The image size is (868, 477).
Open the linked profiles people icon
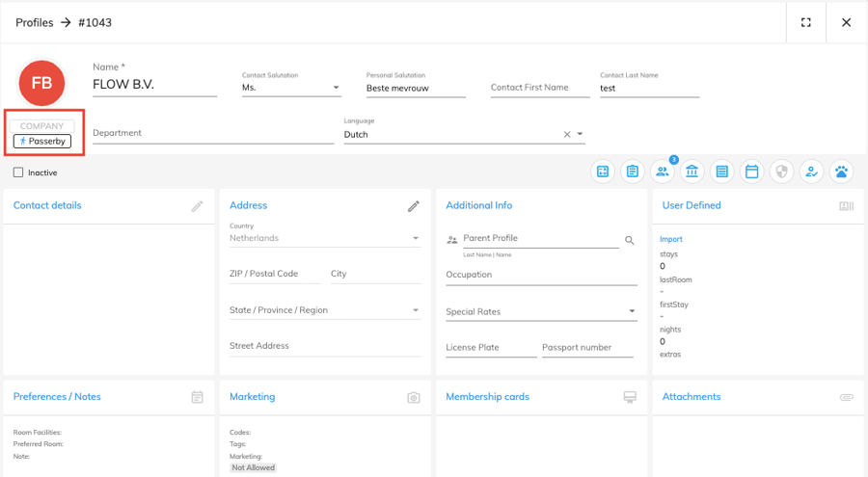(662, 172)
